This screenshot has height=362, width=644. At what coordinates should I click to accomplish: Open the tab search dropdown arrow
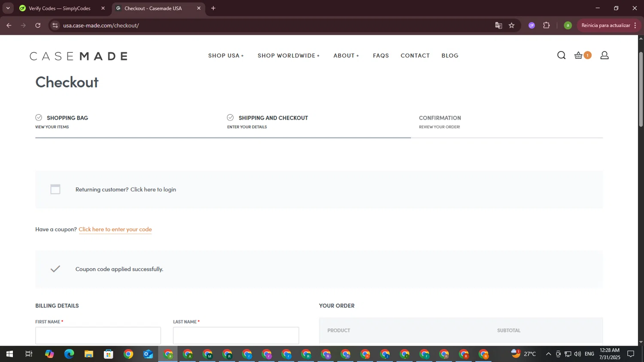click(8, 8)
